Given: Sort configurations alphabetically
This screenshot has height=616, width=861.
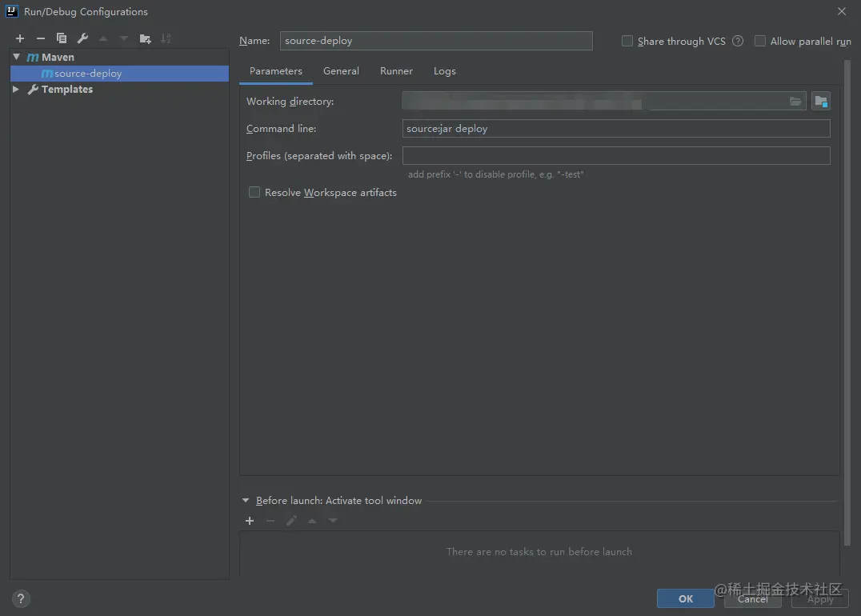Looking at the screenshot, I should (x=166, y=38).
